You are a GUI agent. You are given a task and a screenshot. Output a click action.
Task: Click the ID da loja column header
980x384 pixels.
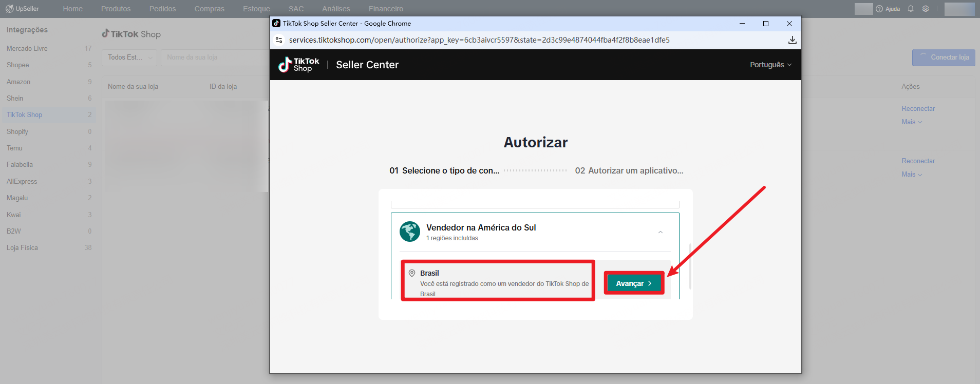[223, 87]
